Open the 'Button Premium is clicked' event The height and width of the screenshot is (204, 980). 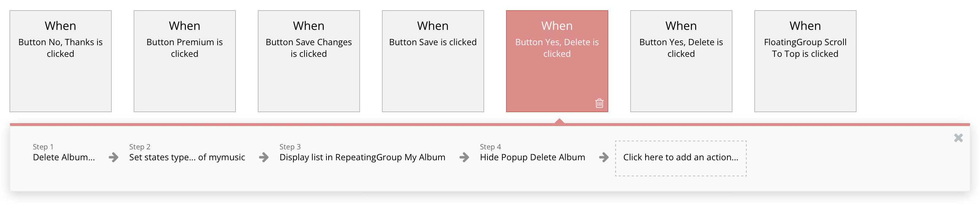point(184,61)
